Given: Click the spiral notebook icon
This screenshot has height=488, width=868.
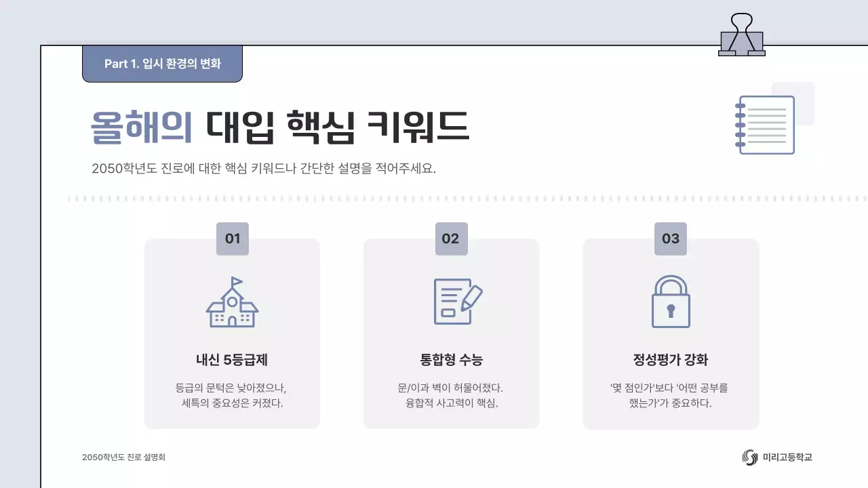Looking at the screenshot, I should 765,125.
